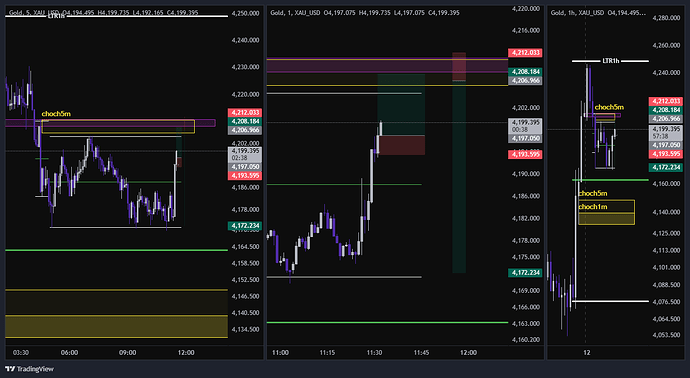Screen dimensions: 690x378
Task: Select the choch1m label on the 1h chart
Action: (x=593, y=206)
